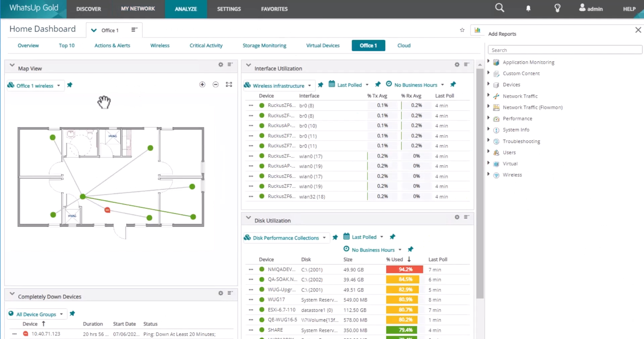This screenshot has width=644, height=339.
Task: Pin Last Polled in Interface Utilization
Action: (x=378, y=84)
